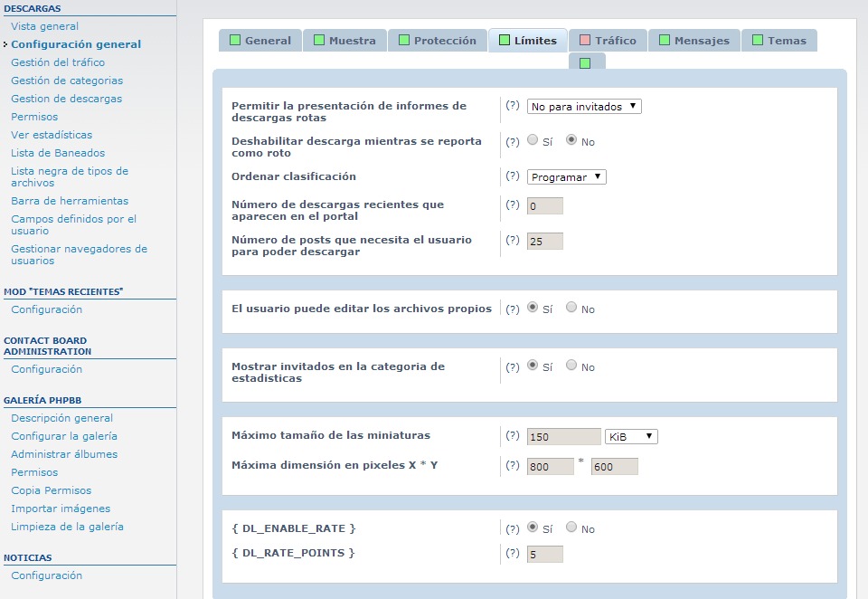Open Limpieza de la galería
The width and height of the screenshot is (868, 599).
pos(68,526)
